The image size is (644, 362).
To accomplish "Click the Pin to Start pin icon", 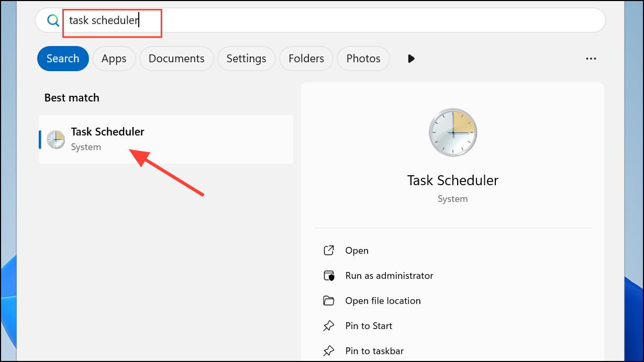I will pyautogui.click(x=329, y=326).
